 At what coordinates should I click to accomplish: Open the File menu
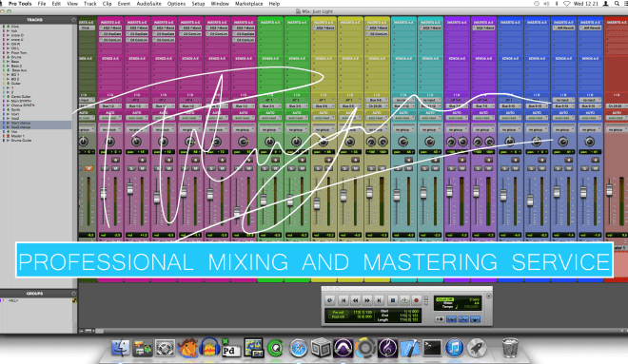[42, 3]
